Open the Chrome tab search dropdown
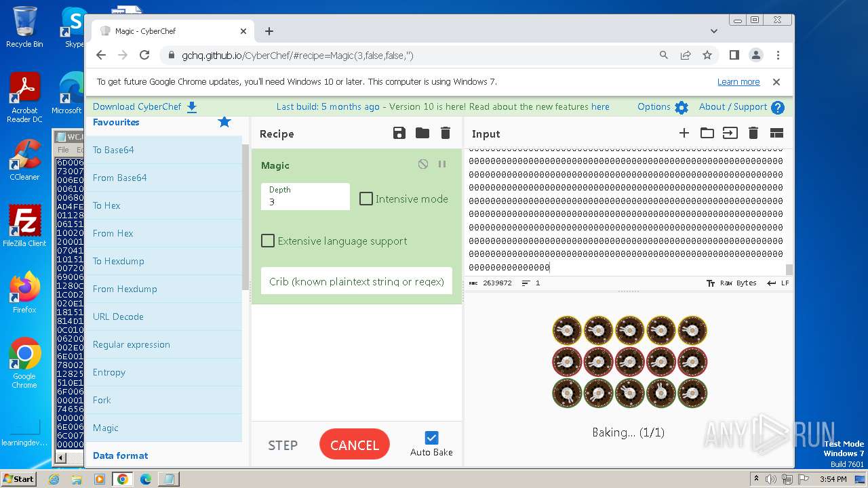Screen dimensions: 868x488 [713, 31]
